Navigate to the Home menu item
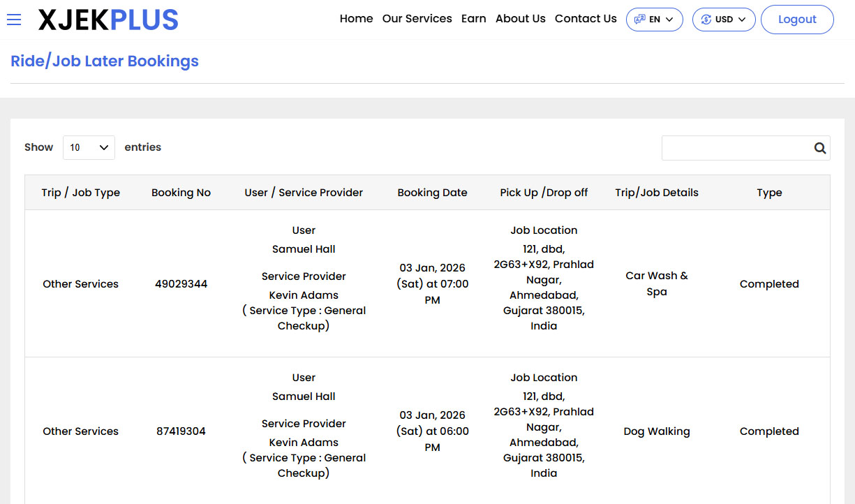 click(x=356, y=19)
